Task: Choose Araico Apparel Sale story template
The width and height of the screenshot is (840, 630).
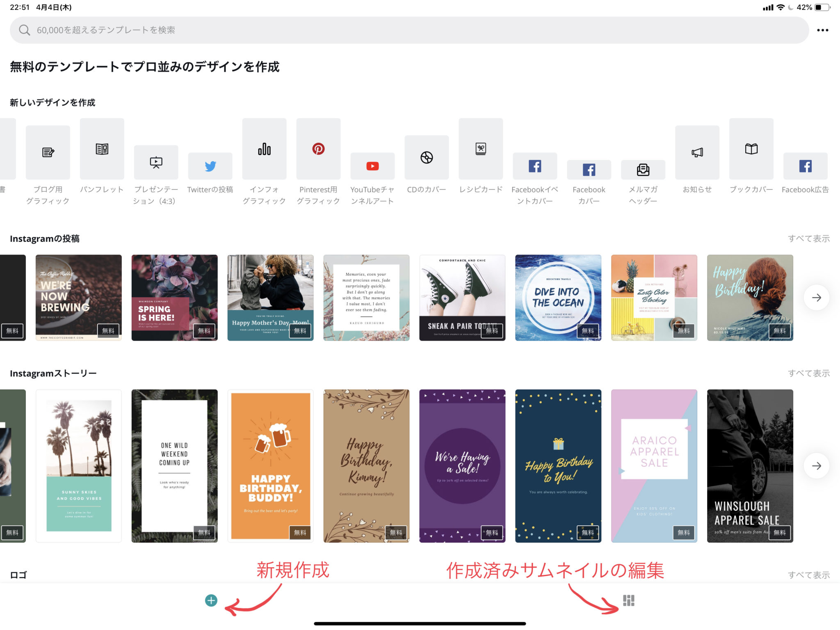Action: click(x=654, y=466)
